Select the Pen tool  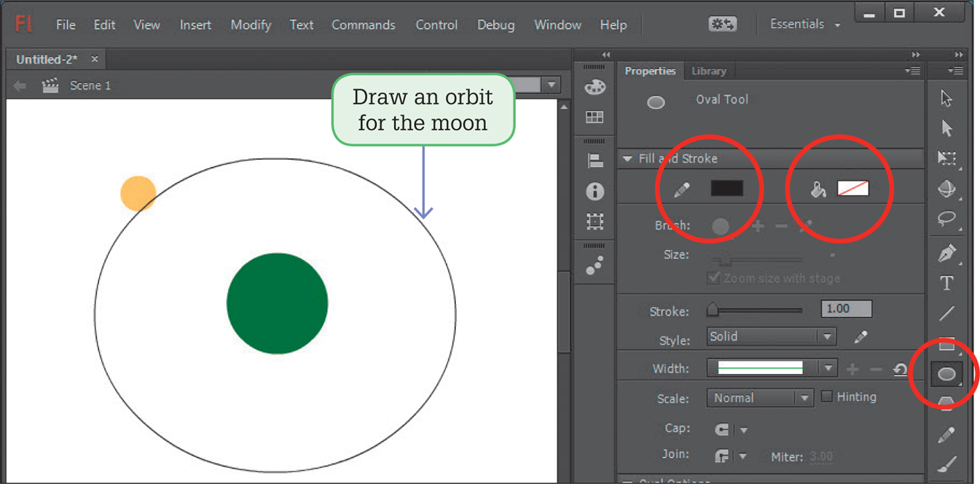click(946, 254)
